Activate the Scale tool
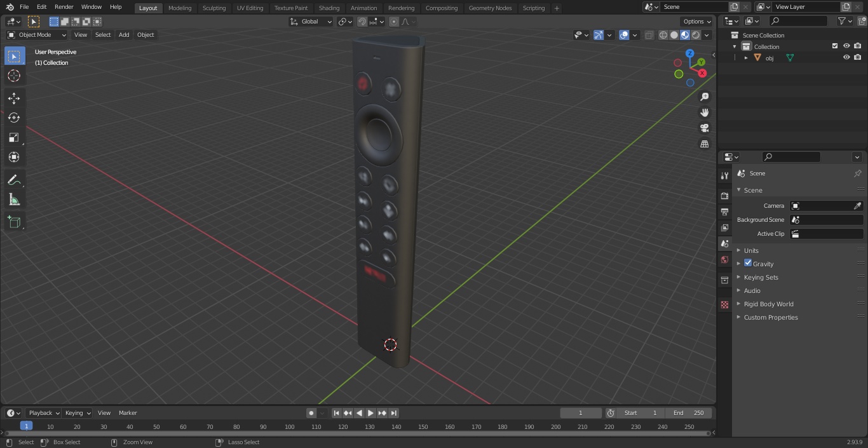Viewport: 868px width, 448px height. click(x=14, y=137)
